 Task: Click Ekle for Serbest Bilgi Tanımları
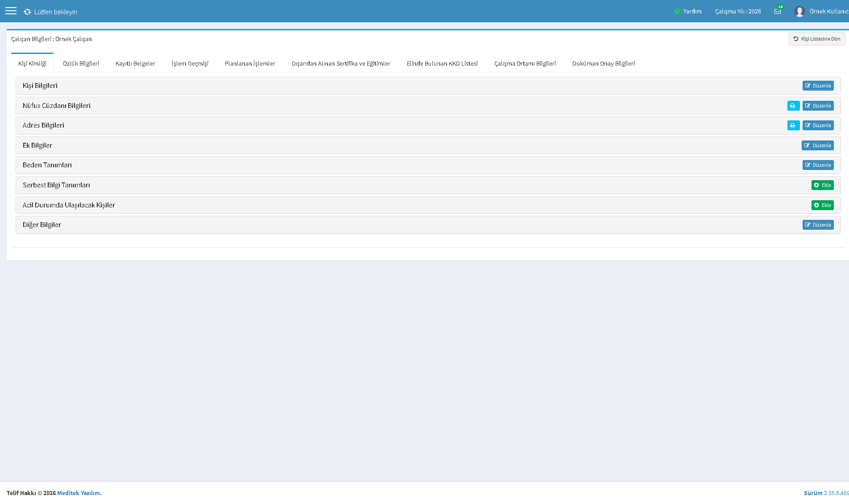tap(822, 185)
